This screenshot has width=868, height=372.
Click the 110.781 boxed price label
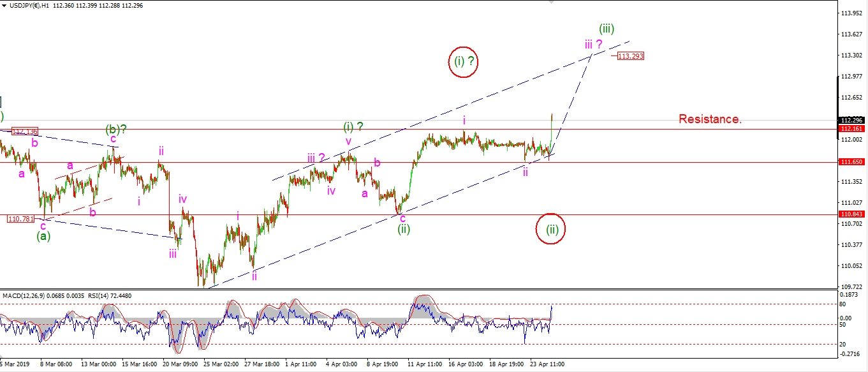tap(20, 219)
